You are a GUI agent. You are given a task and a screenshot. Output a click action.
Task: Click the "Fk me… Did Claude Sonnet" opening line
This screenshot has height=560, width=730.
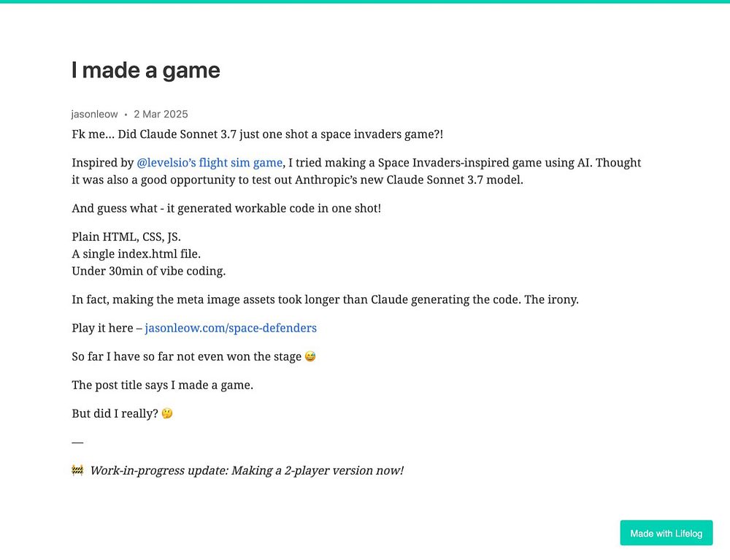pos(258,134)
